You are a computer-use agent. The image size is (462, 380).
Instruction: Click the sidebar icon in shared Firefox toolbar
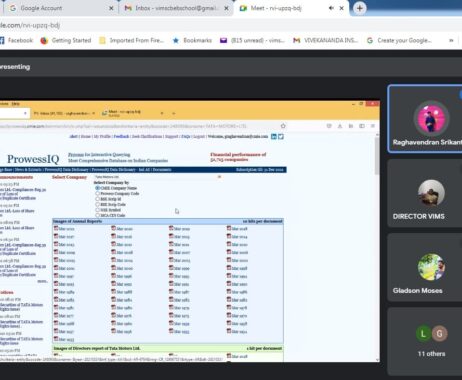(362, 126)
